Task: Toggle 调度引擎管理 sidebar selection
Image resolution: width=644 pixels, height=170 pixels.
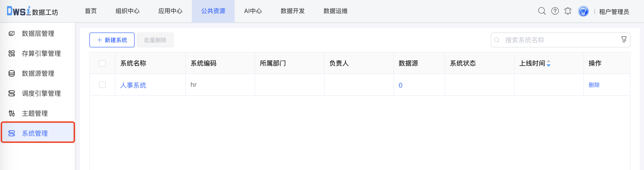Action: 41,93
